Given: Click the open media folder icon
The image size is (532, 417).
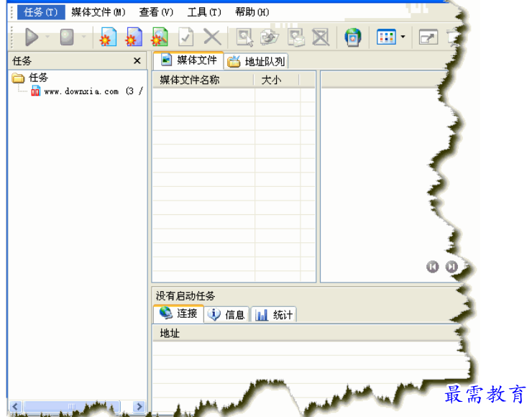Looking at the screenshot, I should point(270,37).
